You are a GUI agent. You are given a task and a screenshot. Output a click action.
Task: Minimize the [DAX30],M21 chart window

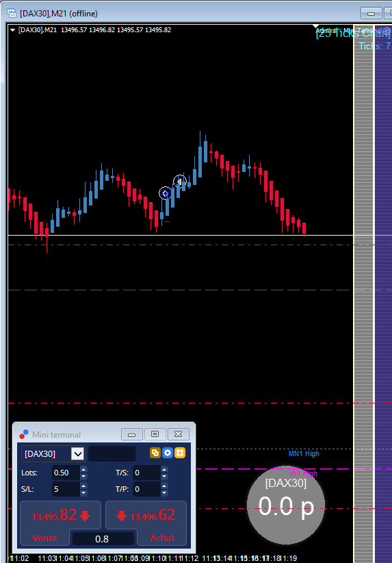[371, 14]
